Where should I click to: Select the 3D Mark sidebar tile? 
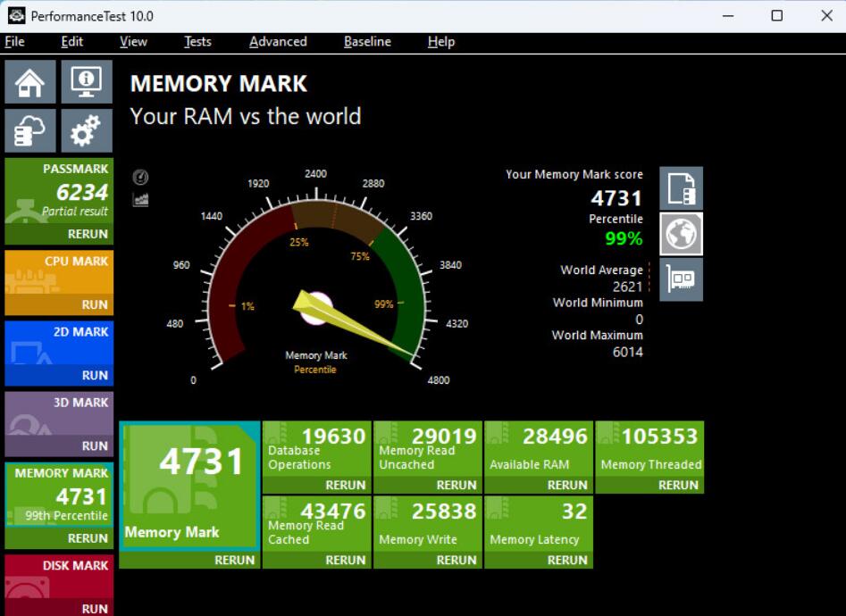[59, 413]
